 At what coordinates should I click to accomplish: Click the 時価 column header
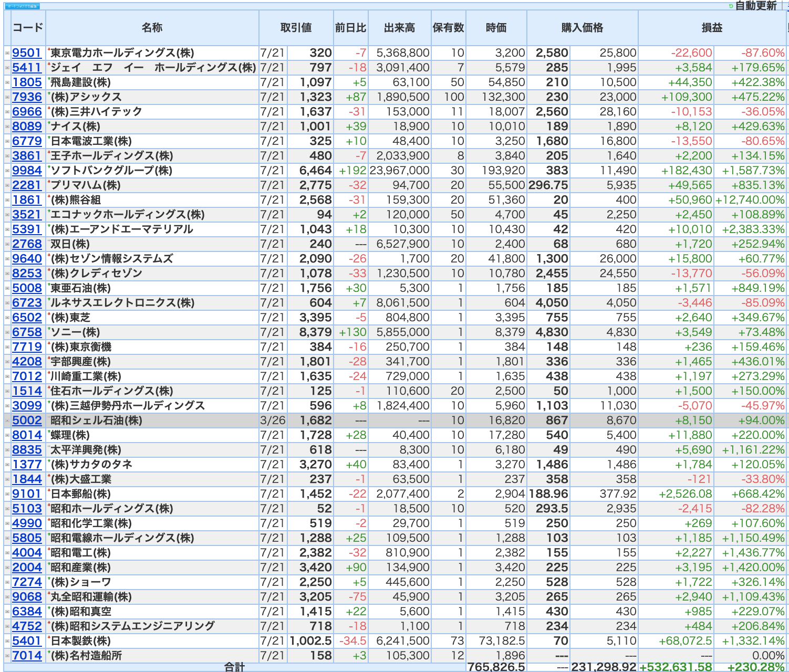(496, 28)
